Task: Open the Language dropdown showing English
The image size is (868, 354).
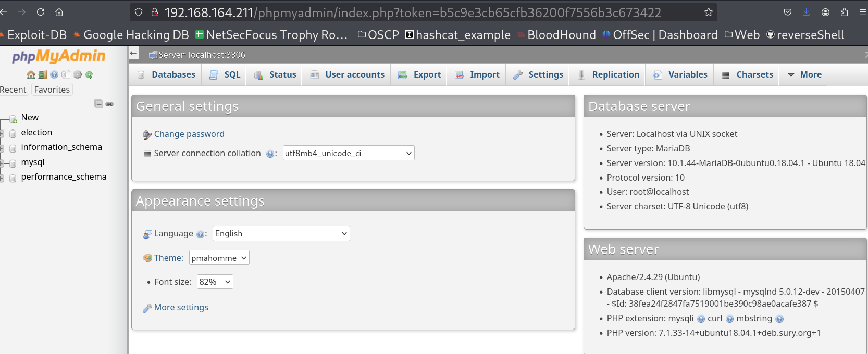Action: pos(281,234)
